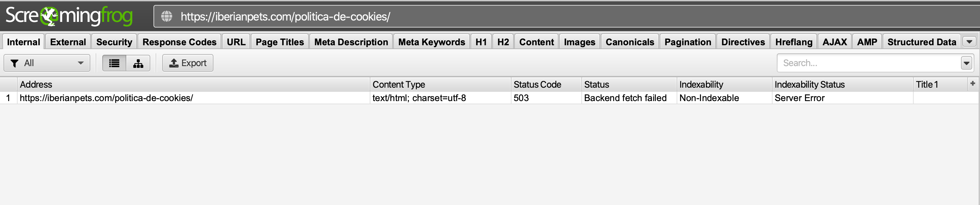980x205 pixels.
Task: Click the Screaming Frog logo
Action: coord(69,16)
